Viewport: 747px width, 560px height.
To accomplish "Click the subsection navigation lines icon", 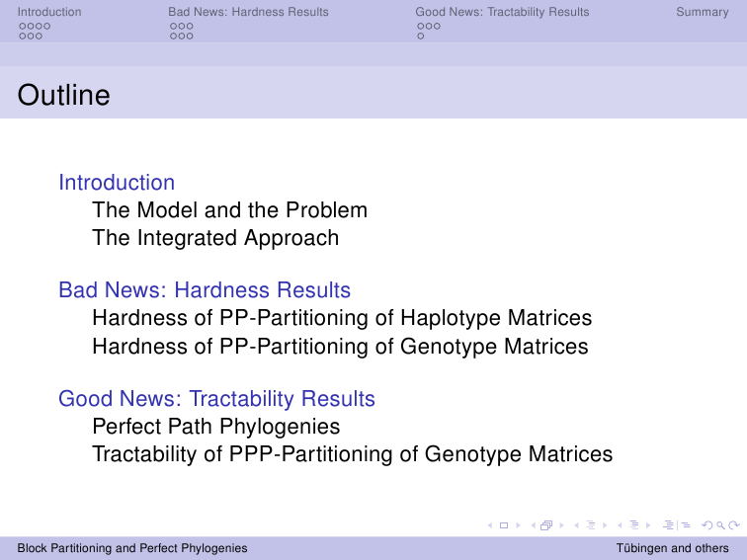I will point(591,525).
